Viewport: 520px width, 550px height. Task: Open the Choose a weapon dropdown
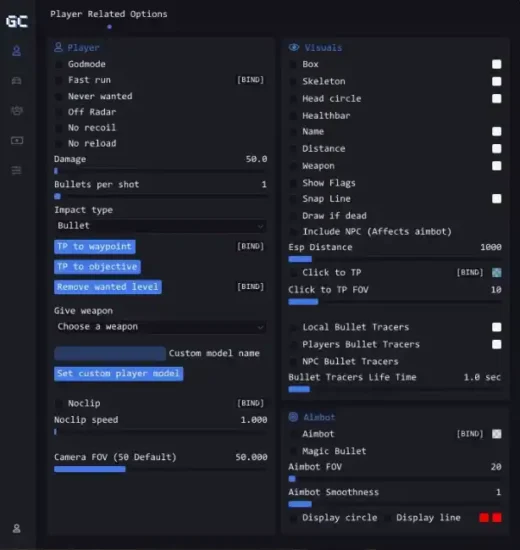click(160, 327)
